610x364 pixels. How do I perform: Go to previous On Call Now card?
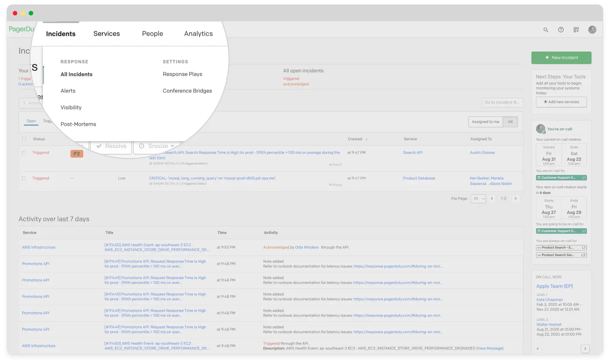[x=538, y=349]
